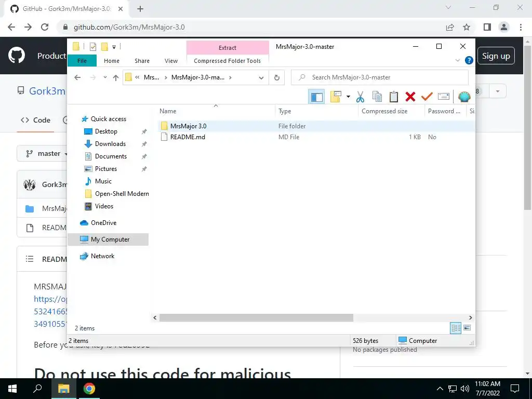Click the Search MrsMajor-3.0-master field
The image size is (532, 399).
coord(380,77)
